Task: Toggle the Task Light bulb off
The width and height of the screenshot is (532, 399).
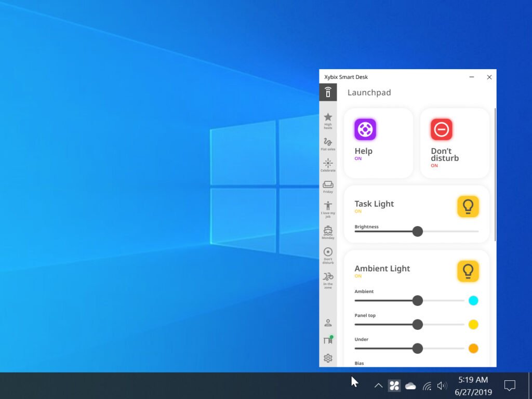Action: (468, 206)
